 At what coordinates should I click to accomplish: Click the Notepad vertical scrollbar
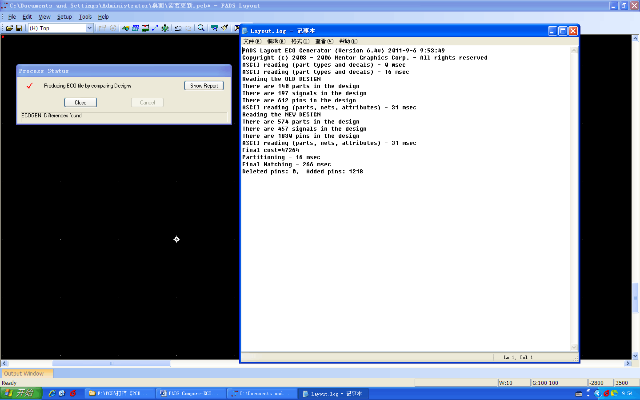(575, 200)
